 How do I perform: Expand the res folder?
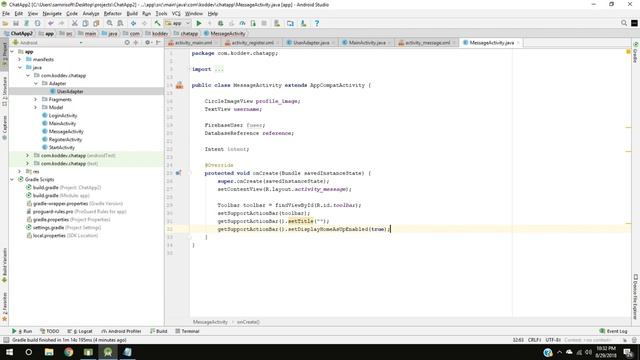click(x=19, y=171)
